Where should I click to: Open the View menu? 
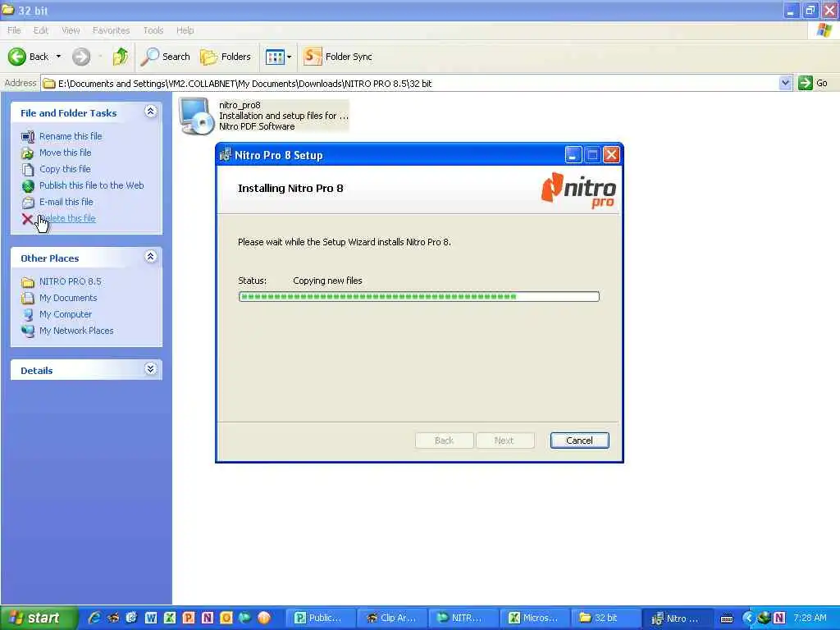(x=71, y=30)
